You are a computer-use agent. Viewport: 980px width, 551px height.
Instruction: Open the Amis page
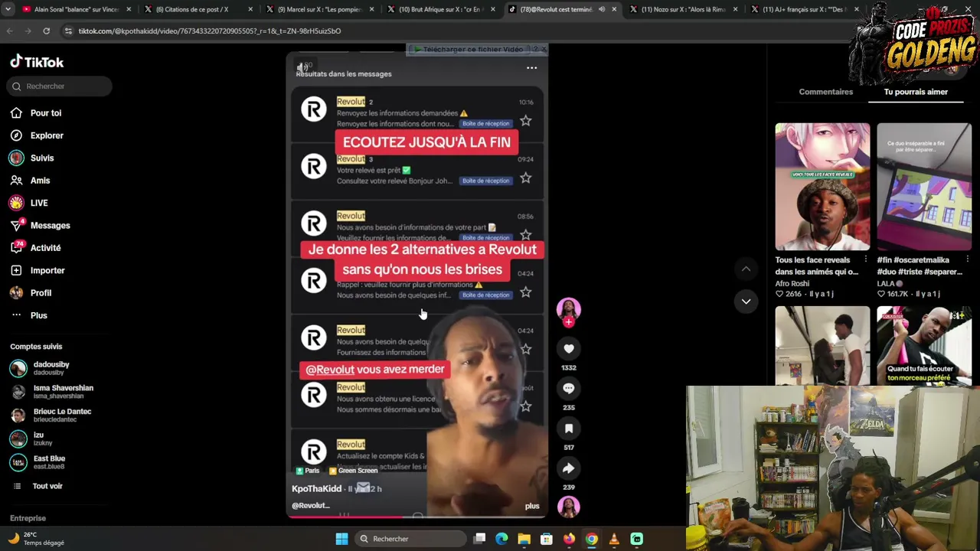(40, 181)
